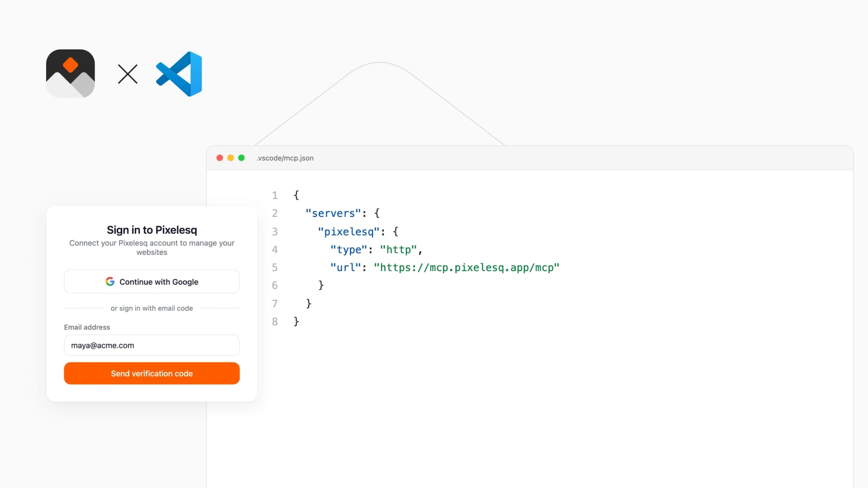Click the https://mcp.pixelesq.app/mcp URL string
This screenshot has width=868, height=488.
[x=467, y=267]
